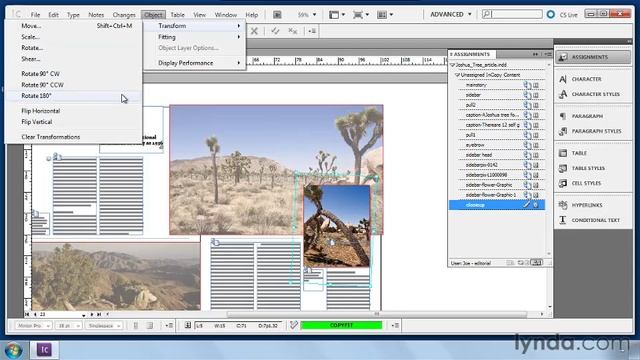640x360 pixels.
Task: Click the X reject change icon
Action: (254, 31)
